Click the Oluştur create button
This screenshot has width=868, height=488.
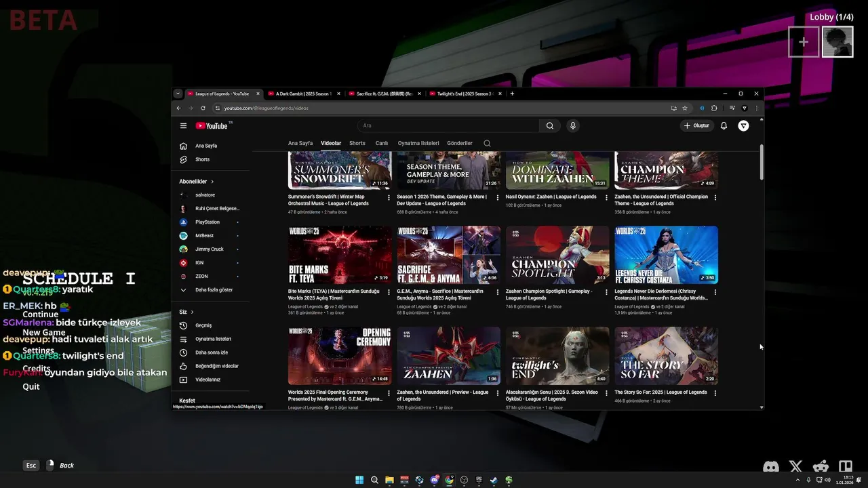[696, 125]
